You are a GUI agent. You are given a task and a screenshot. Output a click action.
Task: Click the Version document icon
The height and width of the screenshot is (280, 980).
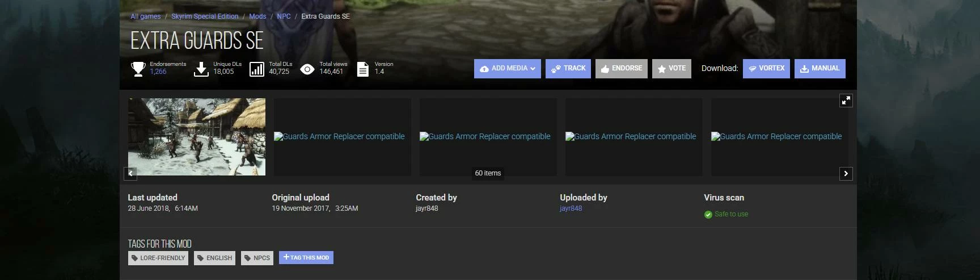coord(362,69)
